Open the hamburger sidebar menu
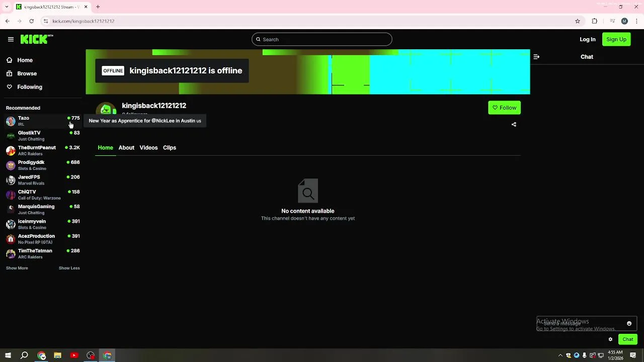Screen dimensions: 644x362 [x=11, y=39]
